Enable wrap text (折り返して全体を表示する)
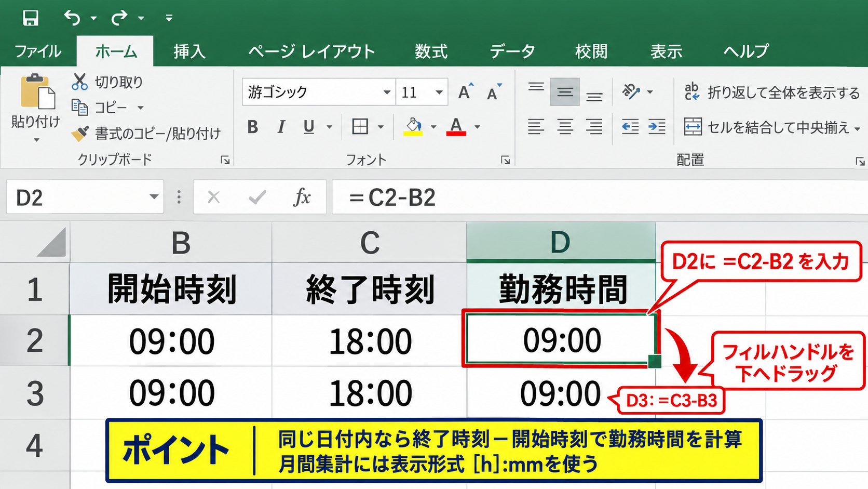This screenshot has width=868, height=489. pos(772,92)
